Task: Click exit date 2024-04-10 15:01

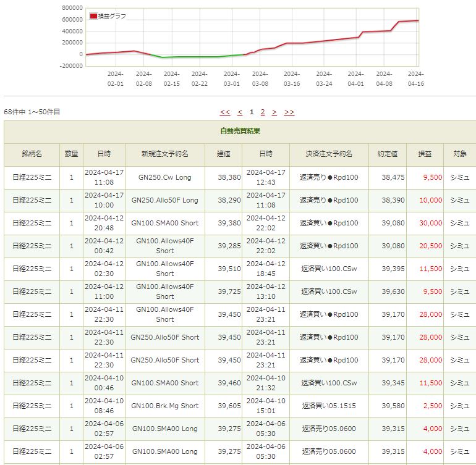Action: pos(266,406)
